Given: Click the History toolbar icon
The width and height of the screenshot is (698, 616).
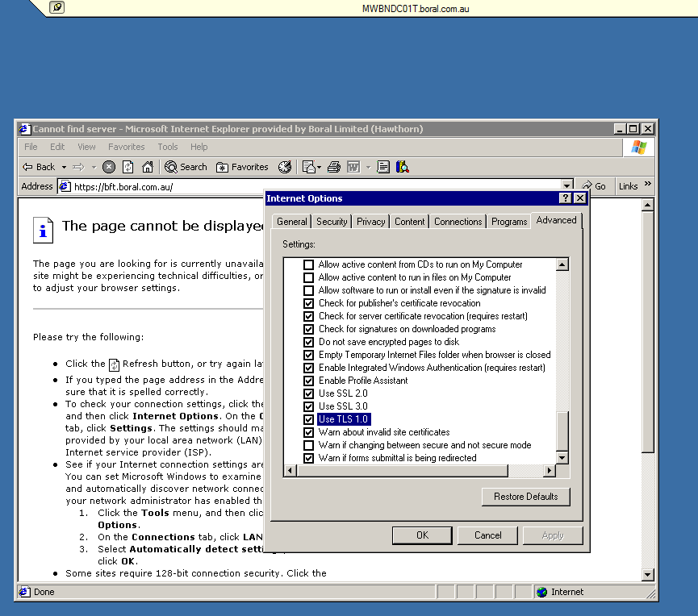Looking at the screenshot, I should tap(285, 167).
